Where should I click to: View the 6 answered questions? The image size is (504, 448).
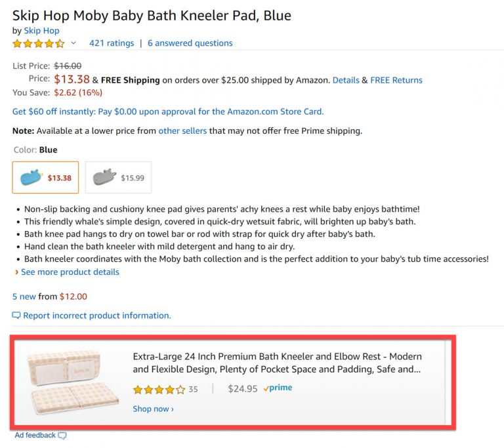coord(190,43)
